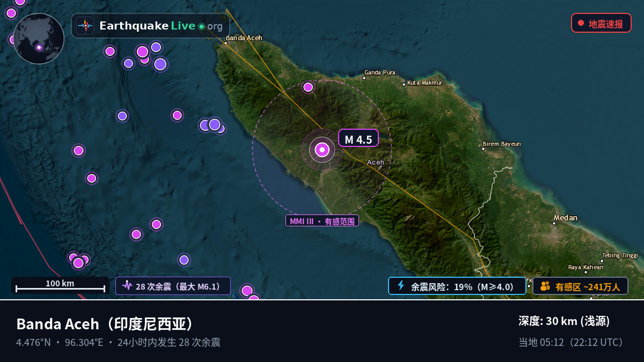Click the Banda Aceh city label
The image size is (644, 362).
coord(244,38)
